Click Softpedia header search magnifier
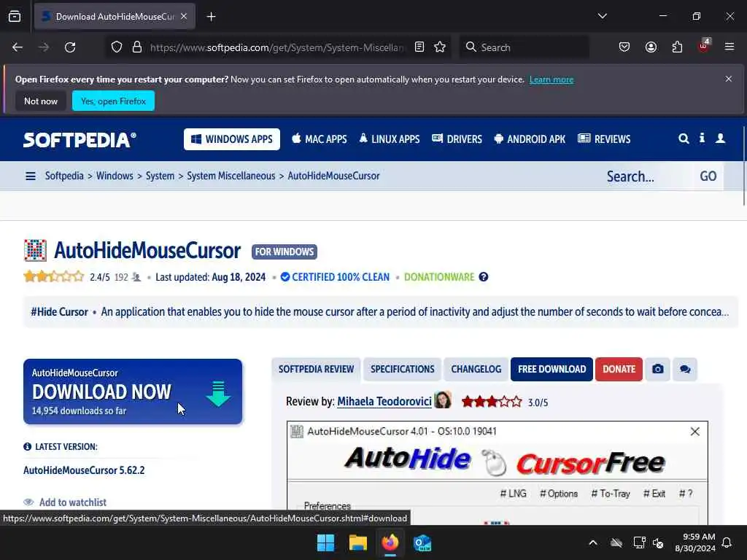Screen dimensions: 747x560 [684, 139]
